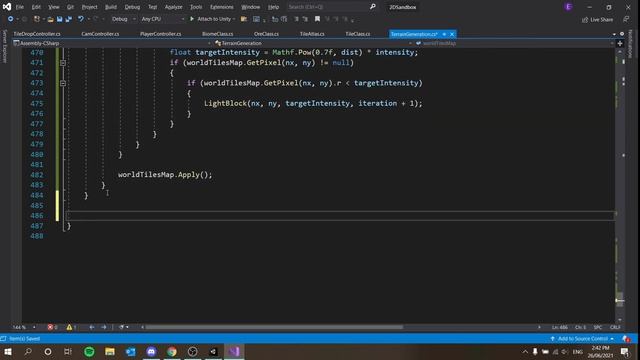The height and width of the screenshot is (360, 640).
Task: Open the Find in Files toolbar icon
Action: 244,19
